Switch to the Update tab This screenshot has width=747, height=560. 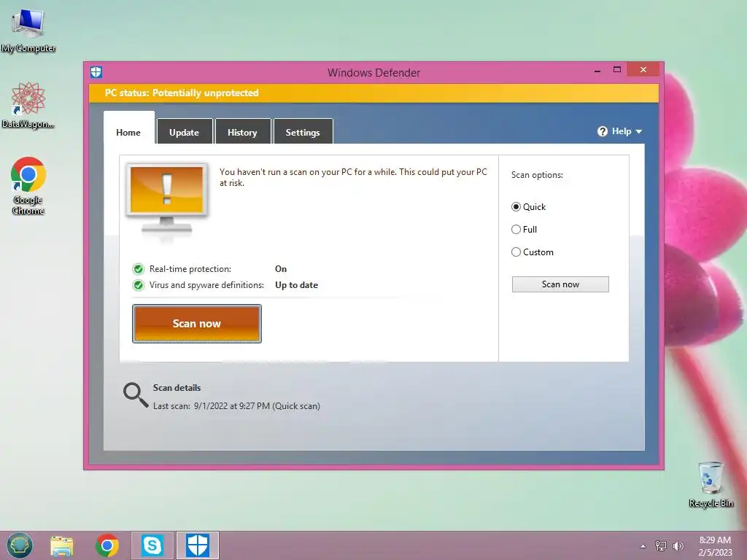tap(185, 132)
